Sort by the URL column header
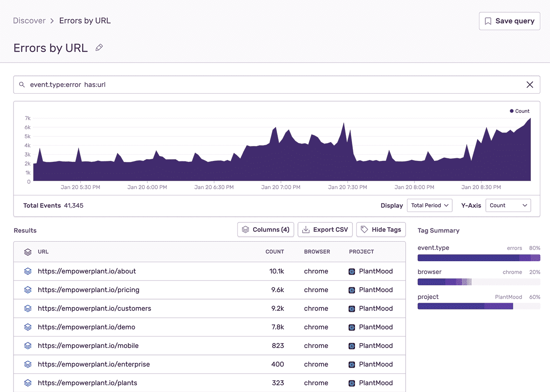 [x=43, y=252]
